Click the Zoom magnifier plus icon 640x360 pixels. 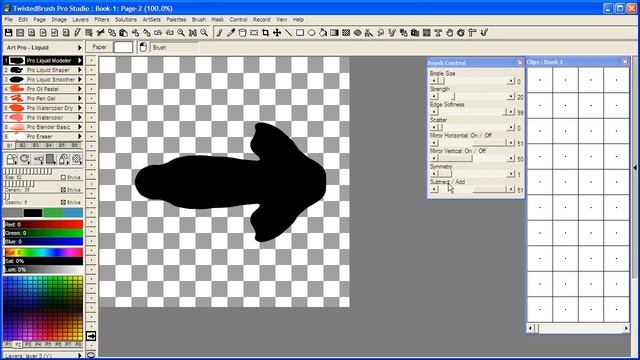[x=181, y=33]
